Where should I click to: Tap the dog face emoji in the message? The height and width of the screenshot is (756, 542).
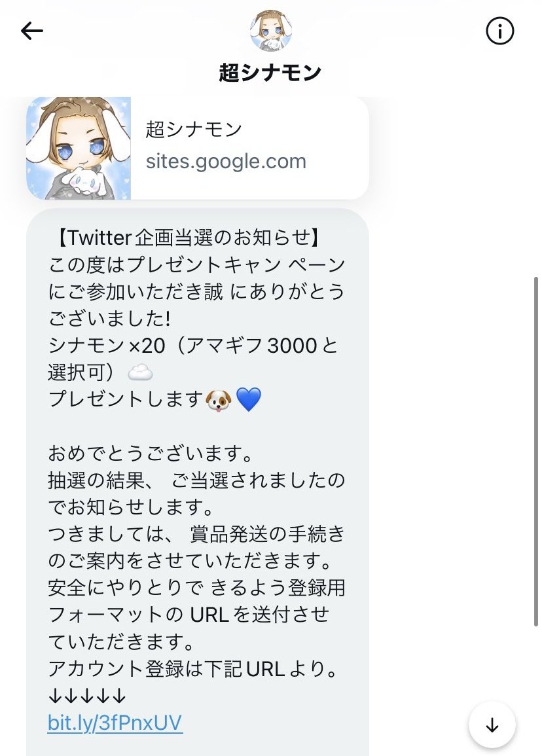coord(219,400)
